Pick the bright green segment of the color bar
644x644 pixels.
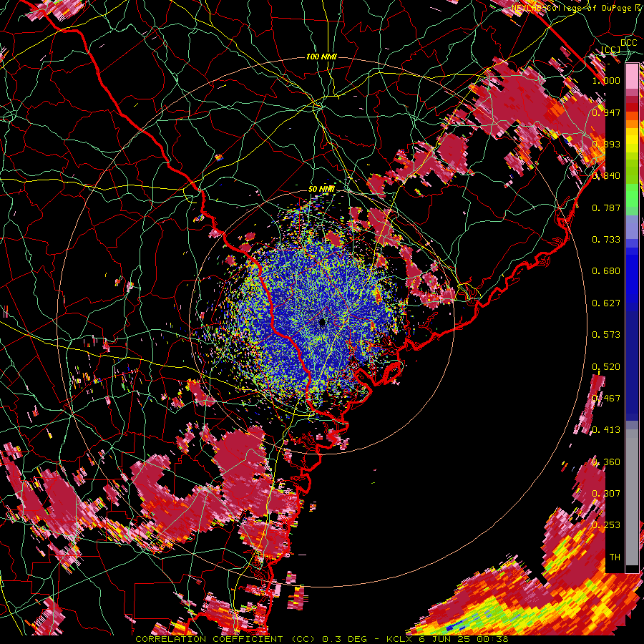632,195
